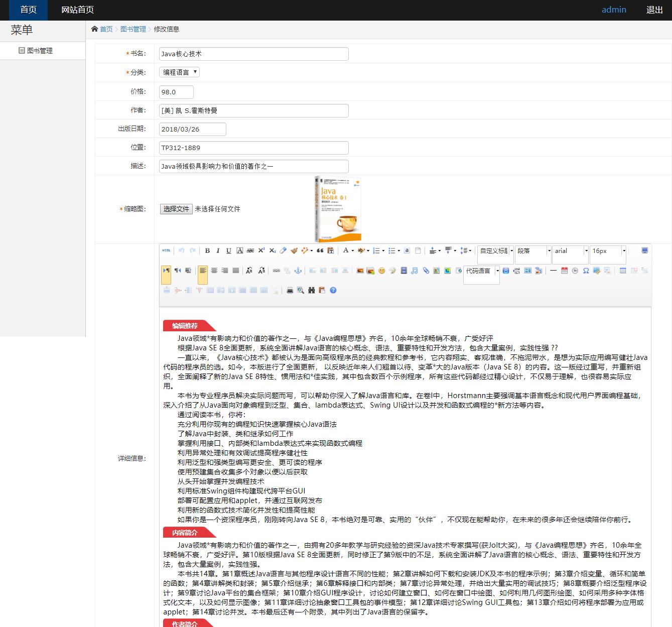Screen dimensions: 672x627
Task: Apply underline formatting in the editor
Action: click(x=229, y=250)
